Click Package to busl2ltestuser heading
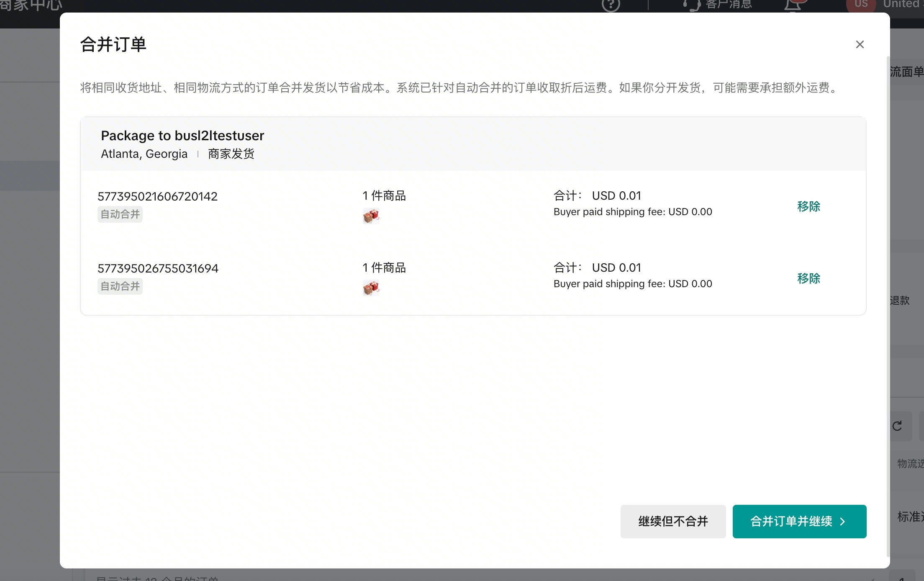 coord(182,136)
